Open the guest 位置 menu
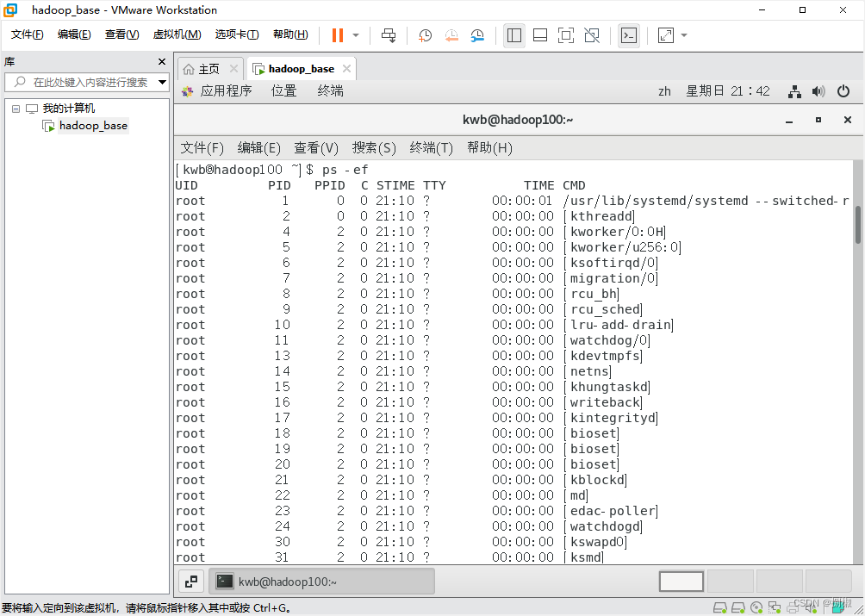 pyautogui.click(x=284, y=91)
